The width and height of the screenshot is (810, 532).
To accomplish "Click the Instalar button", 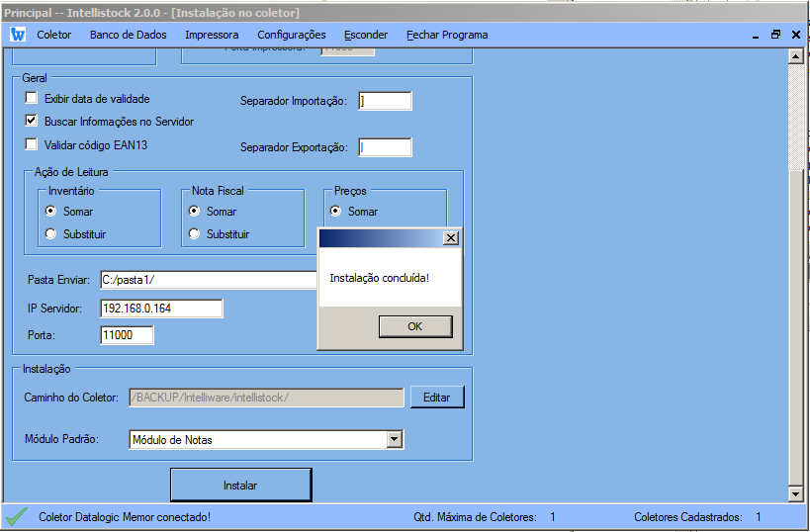I will click(x=240, y=485).
